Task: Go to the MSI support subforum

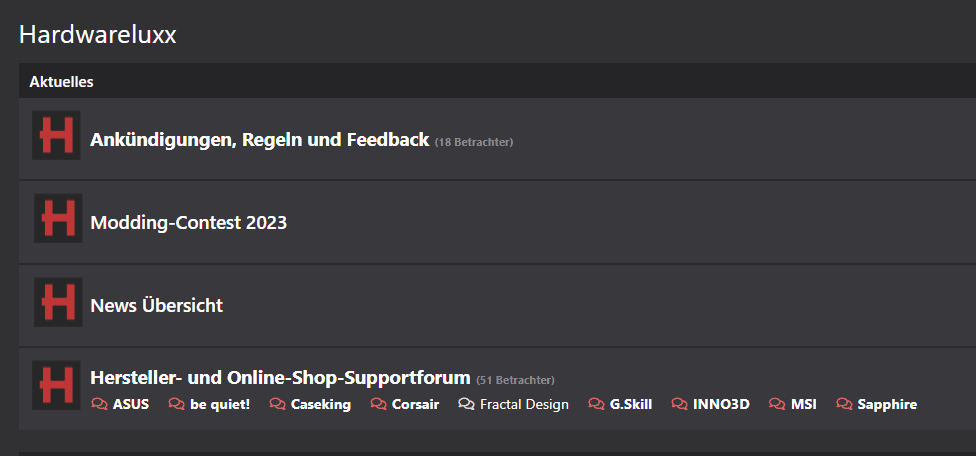Action: pos(803,405)
